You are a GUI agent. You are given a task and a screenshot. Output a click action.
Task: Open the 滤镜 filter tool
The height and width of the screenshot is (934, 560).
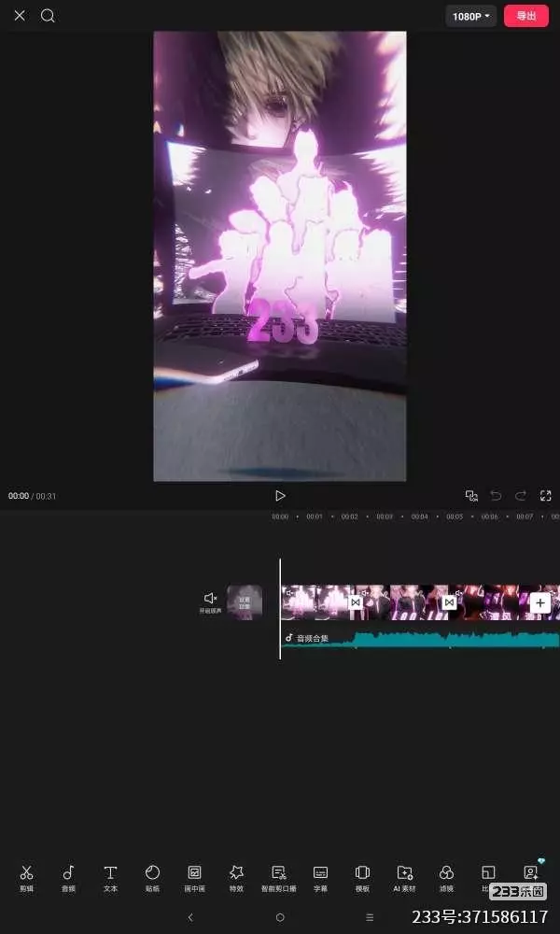(446, 878)
